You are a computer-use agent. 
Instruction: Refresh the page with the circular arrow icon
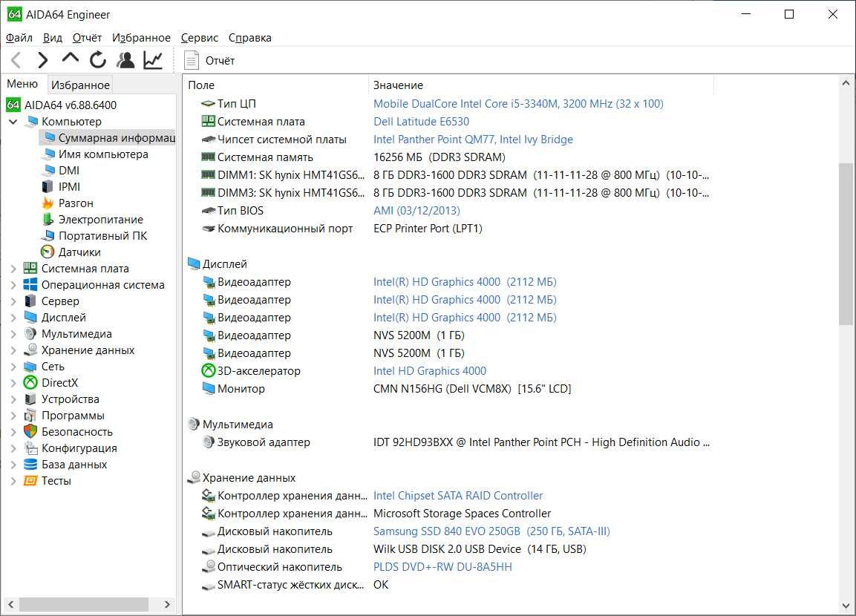[x=98, y=60]
